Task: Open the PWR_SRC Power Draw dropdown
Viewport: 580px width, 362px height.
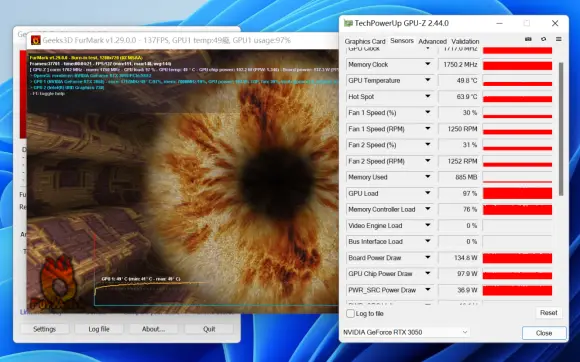Action: coord(428,290)
